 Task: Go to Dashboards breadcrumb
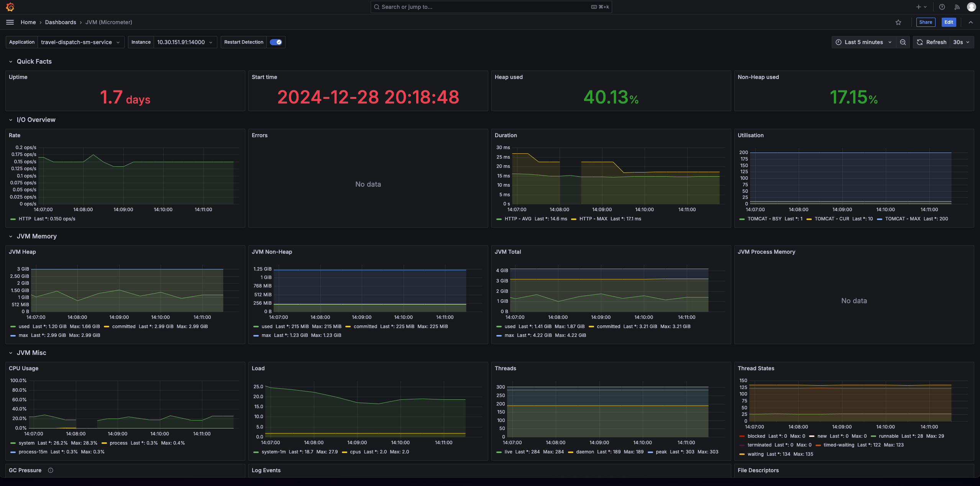pos(61,22)
